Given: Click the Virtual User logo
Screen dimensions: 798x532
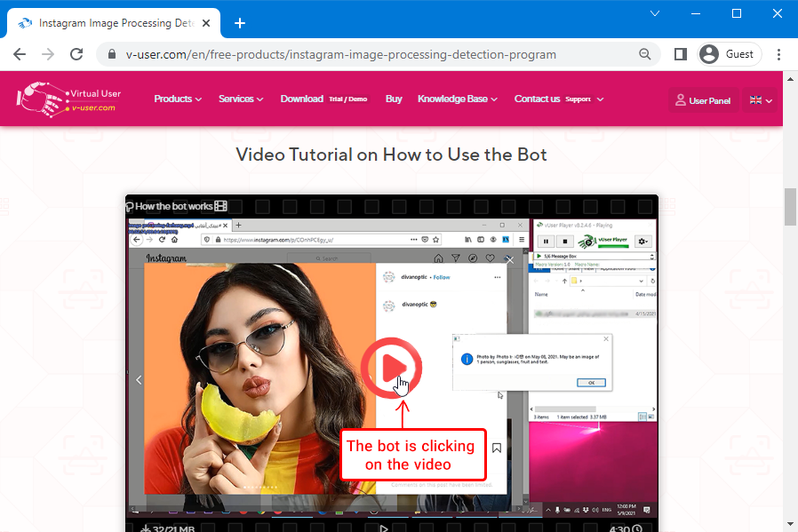Looking at the screenshot, I should pyautogui.click(x=68, y=99).
